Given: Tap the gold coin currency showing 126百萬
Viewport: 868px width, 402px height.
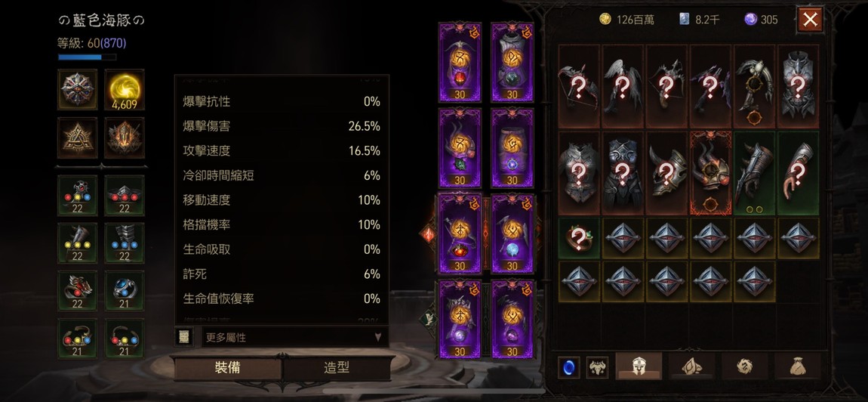Looking at the screenshot, I should 626,20.
